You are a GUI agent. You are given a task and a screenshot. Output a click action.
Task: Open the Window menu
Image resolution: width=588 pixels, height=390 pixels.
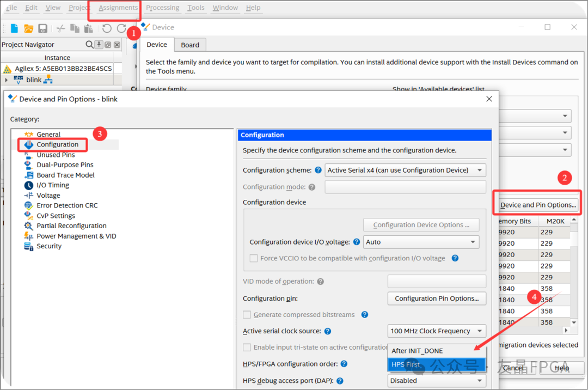coord(225,8)
